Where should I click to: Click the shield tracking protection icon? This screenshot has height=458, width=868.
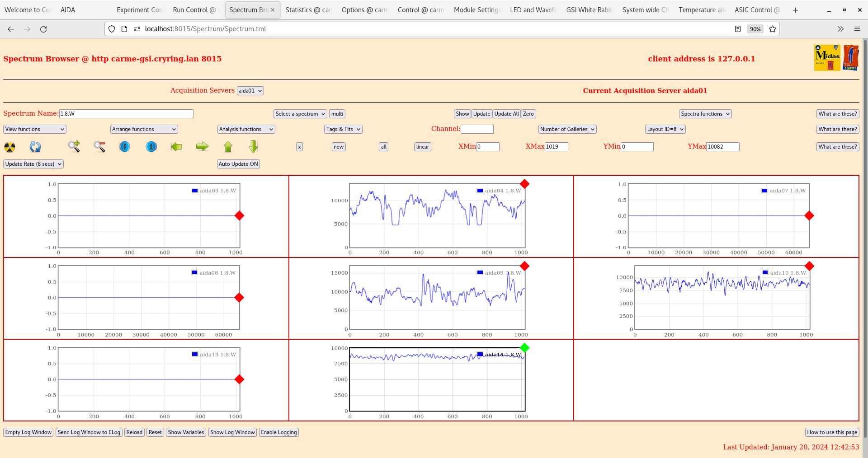112,29
